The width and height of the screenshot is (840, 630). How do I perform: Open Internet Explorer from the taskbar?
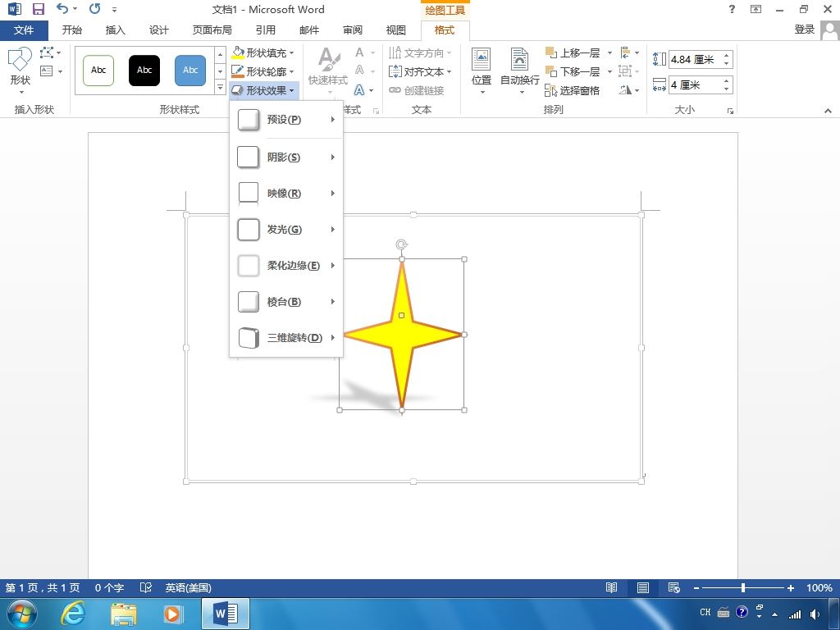[x=74, y=613]
